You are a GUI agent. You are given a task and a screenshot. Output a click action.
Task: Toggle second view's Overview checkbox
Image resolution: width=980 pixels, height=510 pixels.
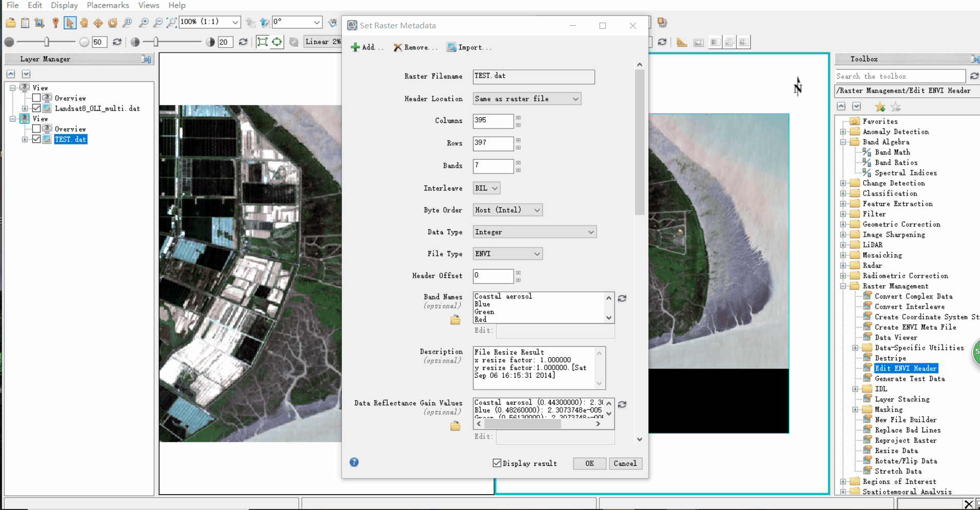coord(37,129)
